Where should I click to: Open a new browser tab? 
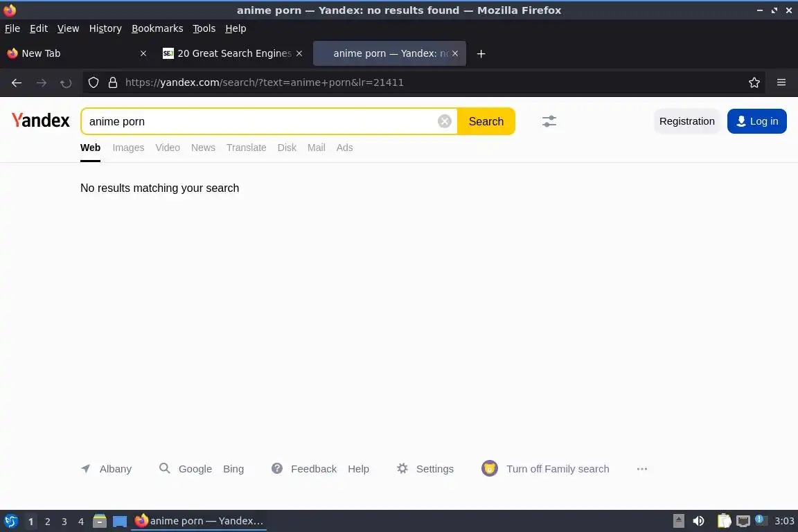481,53
